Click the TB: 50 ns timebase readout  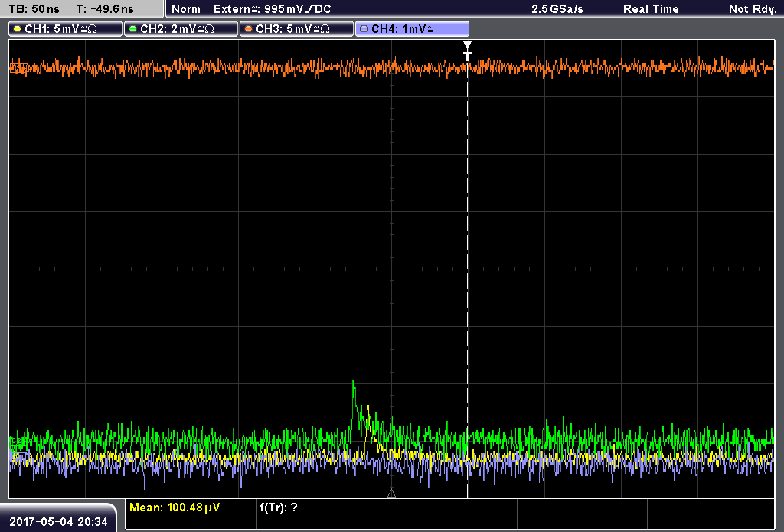point(34,9)
